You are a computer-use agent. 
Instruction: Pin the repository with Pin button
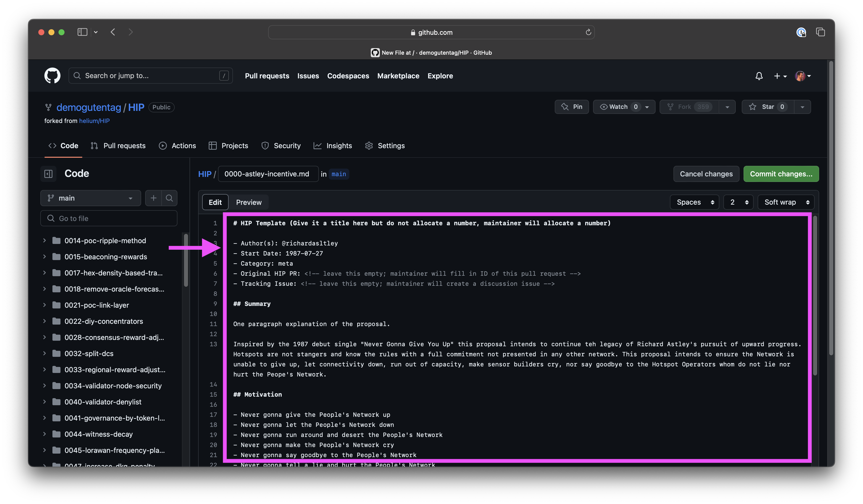click(572, 107)
